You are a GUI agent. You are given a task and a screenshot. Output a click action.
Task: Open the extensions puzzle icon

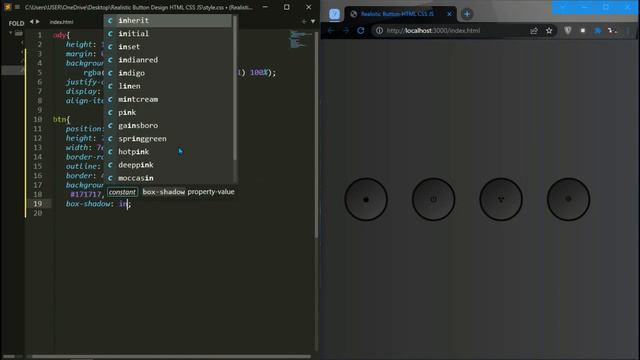pos(612,31)
